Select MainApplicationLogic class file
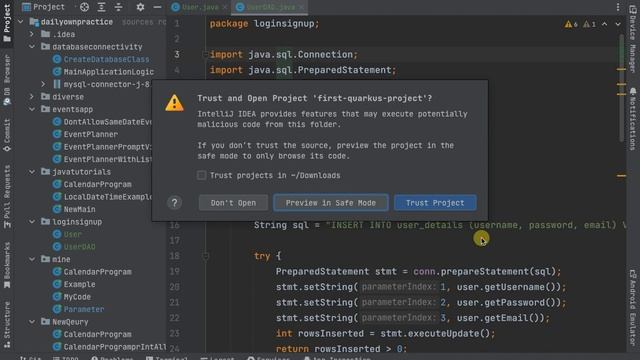 pyautogui.click(x=103, y=72)
